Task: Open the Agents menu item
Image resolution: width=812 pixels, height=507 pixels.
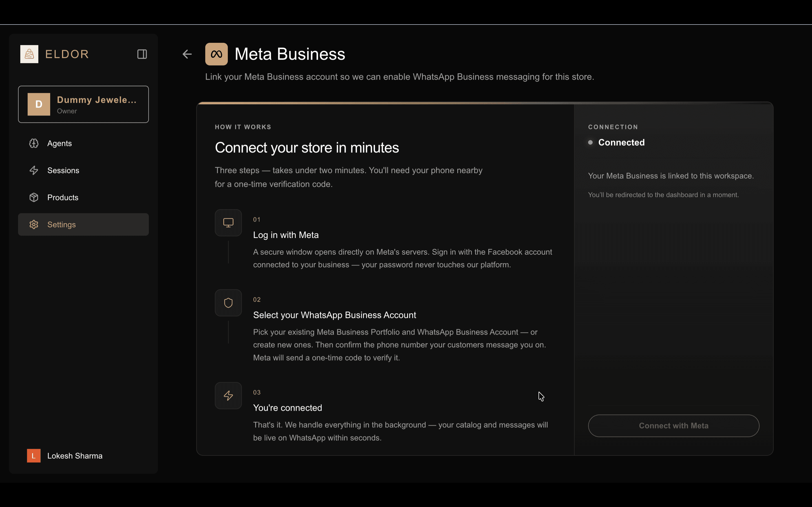Action: pos(59,144)
